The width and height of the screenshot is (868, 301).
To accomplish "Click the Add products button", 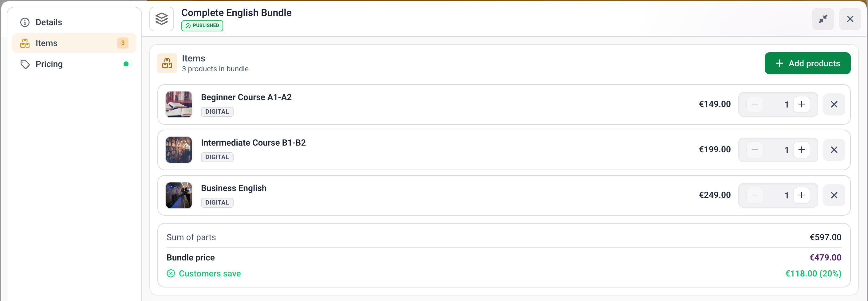I will click(807, 63).
